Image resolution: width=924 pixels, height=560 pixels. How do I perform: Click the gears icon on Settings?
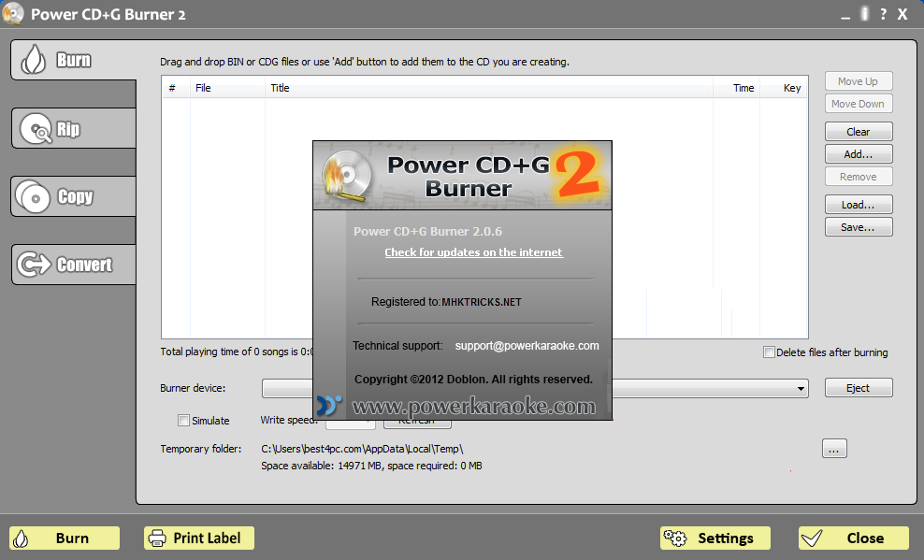675,538
